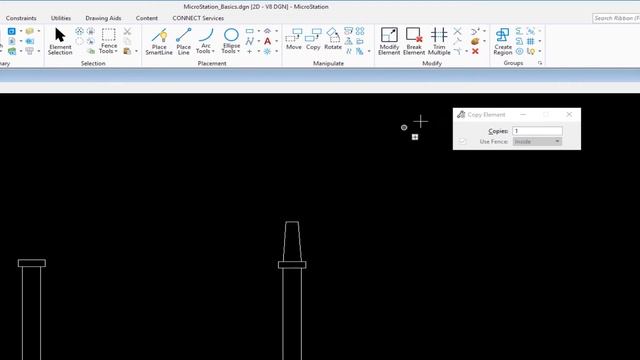Screen dimensions: 640x360
Task: Click the Place Curve zigzag icon in Placement
Action: tap(249, 41)
